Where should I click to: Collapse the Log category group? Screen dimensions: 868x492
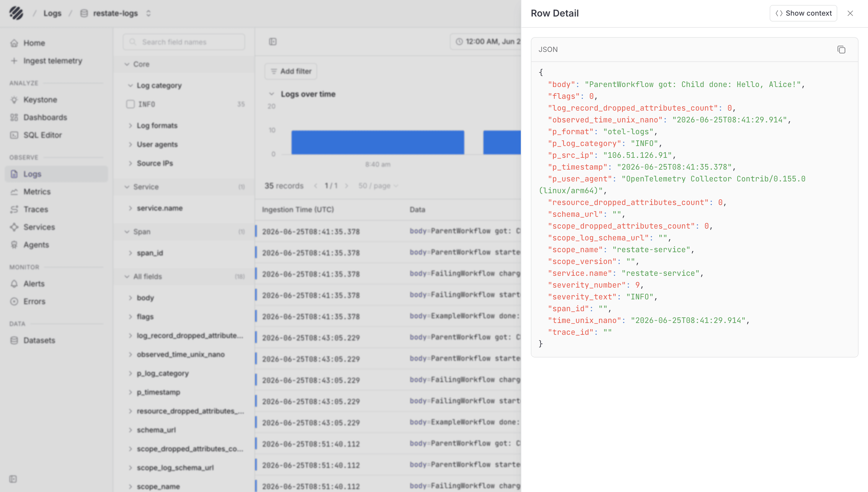click(x=130, y=86)
